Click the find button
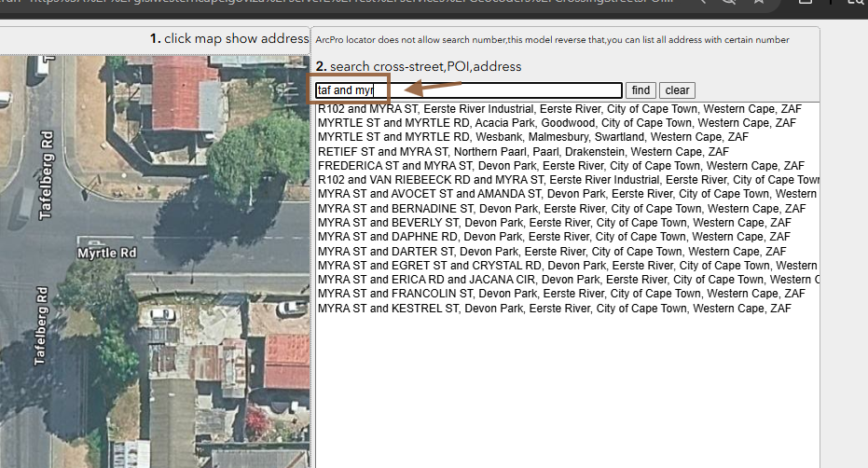This screenshot has height=468, width=868. point(641,90)
